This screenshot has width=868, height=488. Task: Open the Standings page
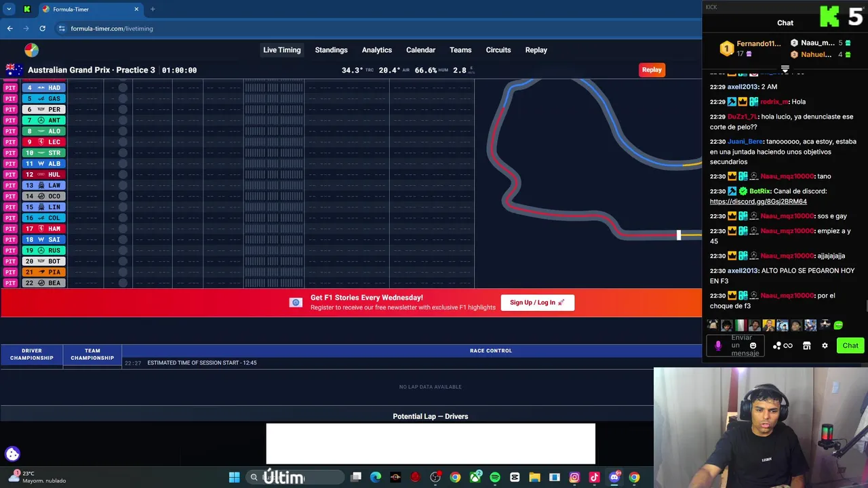(331, 50)
